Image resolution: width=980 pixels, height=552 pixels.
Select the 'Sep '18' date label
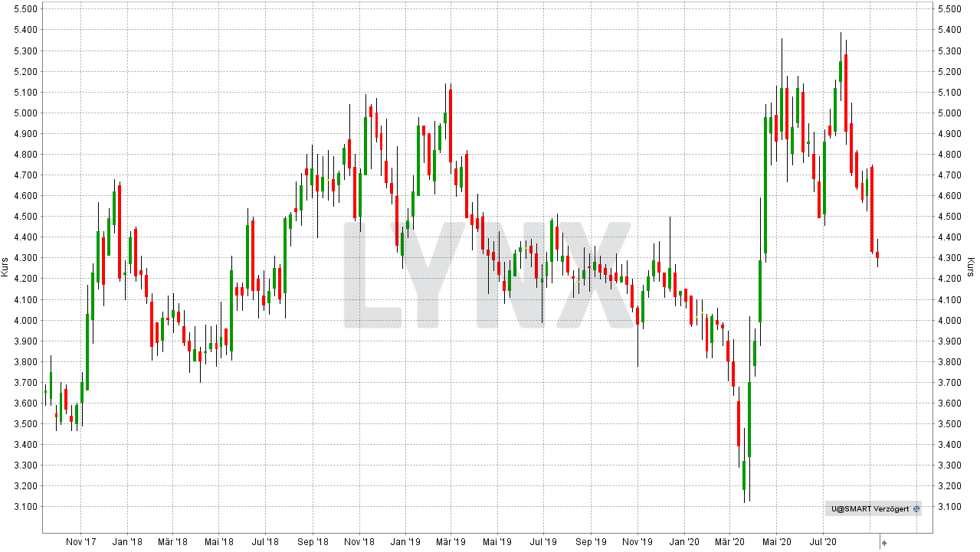pos(313,542)
